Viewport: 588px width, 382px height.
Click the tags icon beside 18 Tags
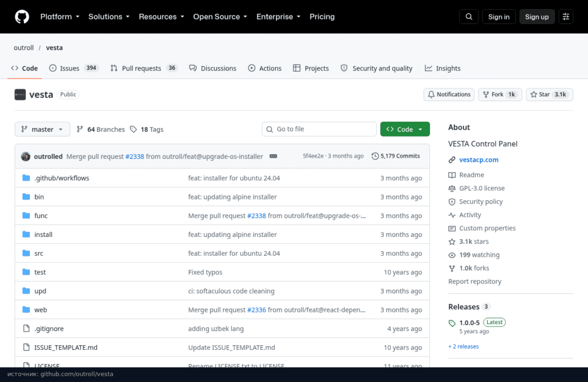click(x=133, y=129)
